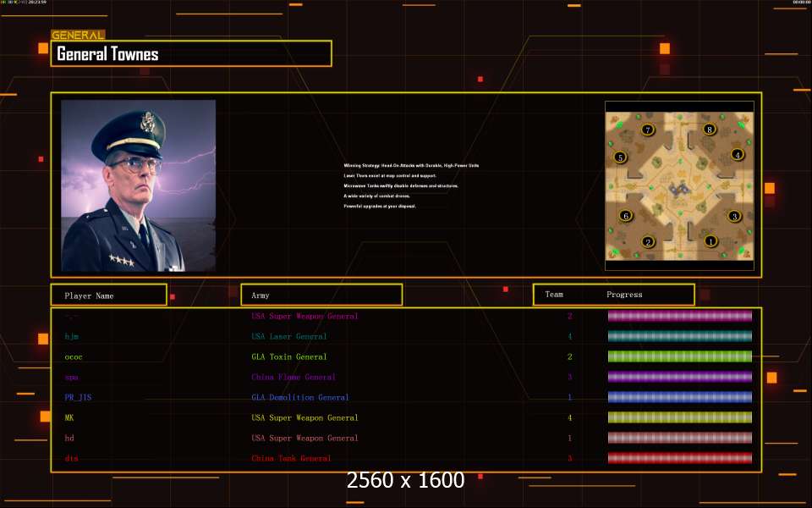Screen dimensions: 812x508
Task: Click the Team column header
Action: pyautogui.click(x=553, y=295)
